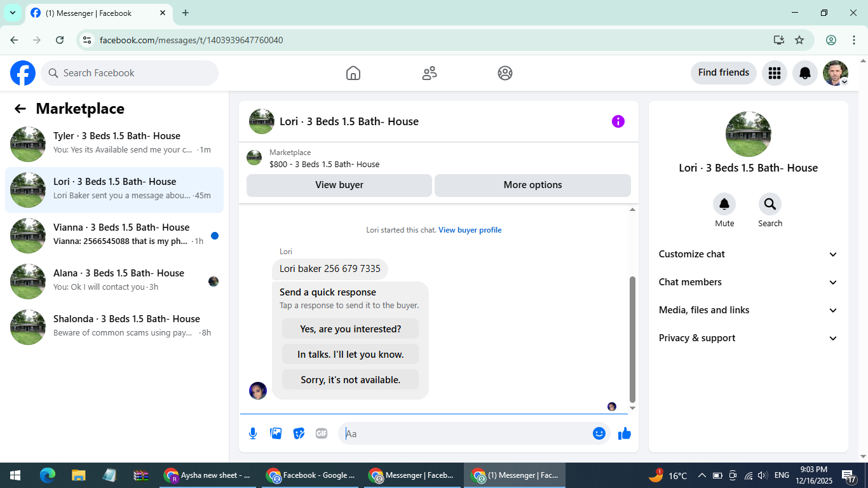This screenshot has height=488, width=868.
Task: Expand Customize chat section
Action: click(749, 254)
